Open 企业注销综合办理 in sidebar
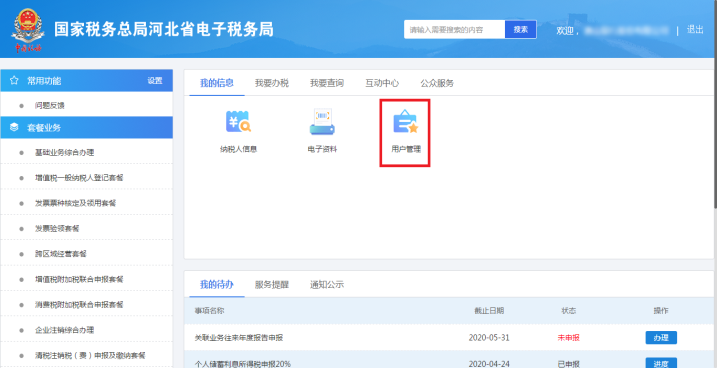The image size is (717, 368). (x=64, y=330)
